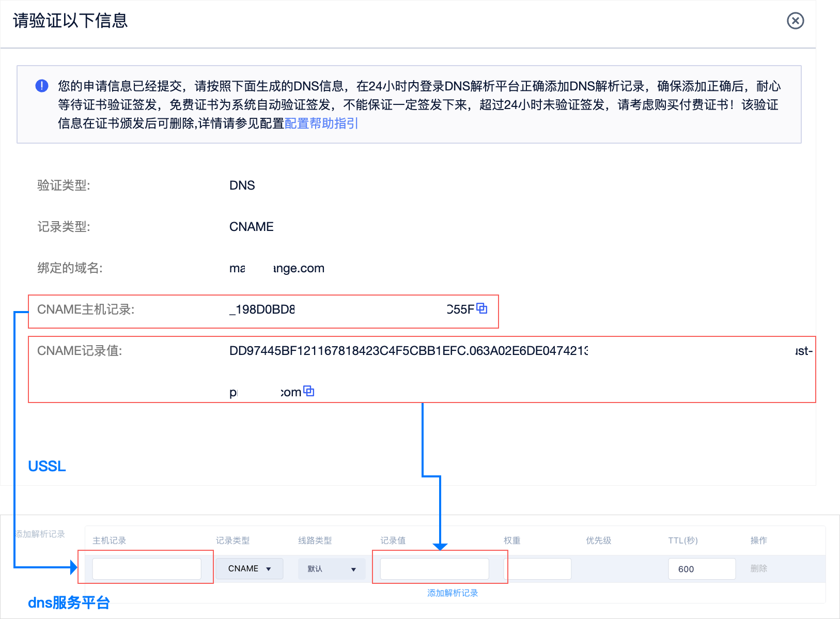Image resolution: width=840 pixels, height=619 pixels.
Task: Click the copy icon next to C55F
Action: [483, 309]
